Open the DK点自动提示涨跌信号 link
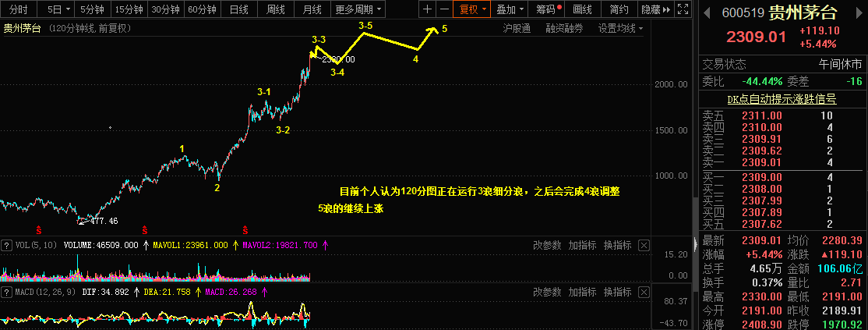868x330 pixels. [x=782, y=99]
